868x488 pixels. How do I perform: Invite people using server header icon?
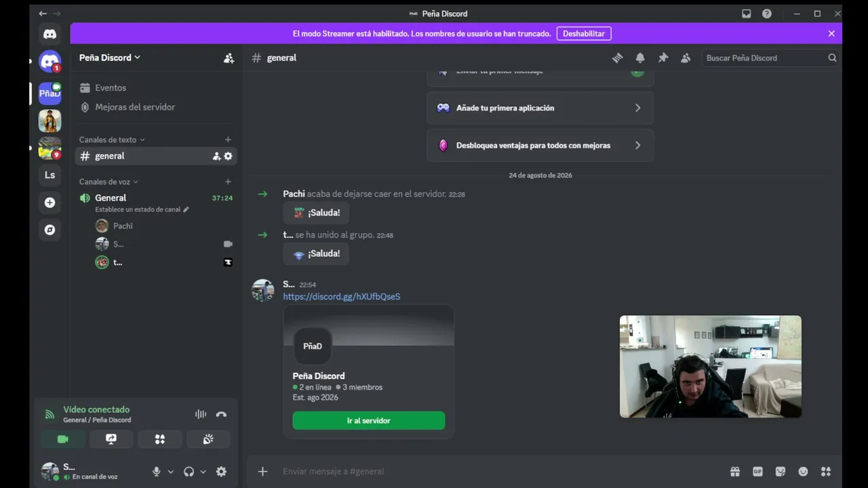point(229,58)
